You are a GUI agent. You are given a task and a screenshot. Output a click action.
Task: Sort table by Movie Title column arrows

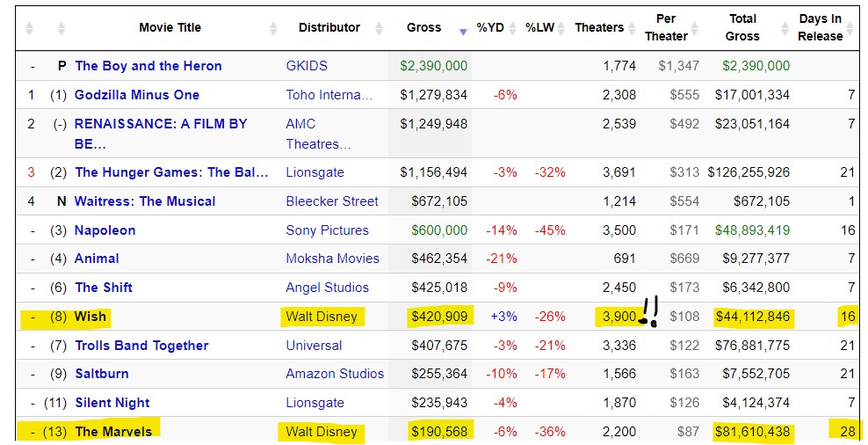click(273, 28)
